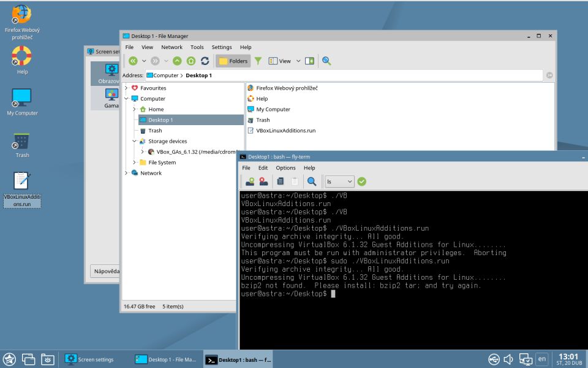Open the 13:01 taskbar clock

(569, 359)
